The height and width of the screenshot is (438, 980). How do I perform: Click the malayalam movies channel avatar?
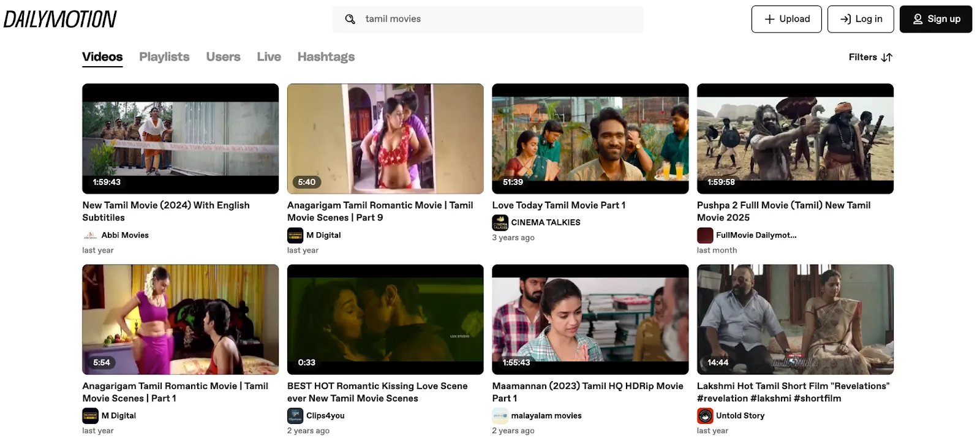500,416
